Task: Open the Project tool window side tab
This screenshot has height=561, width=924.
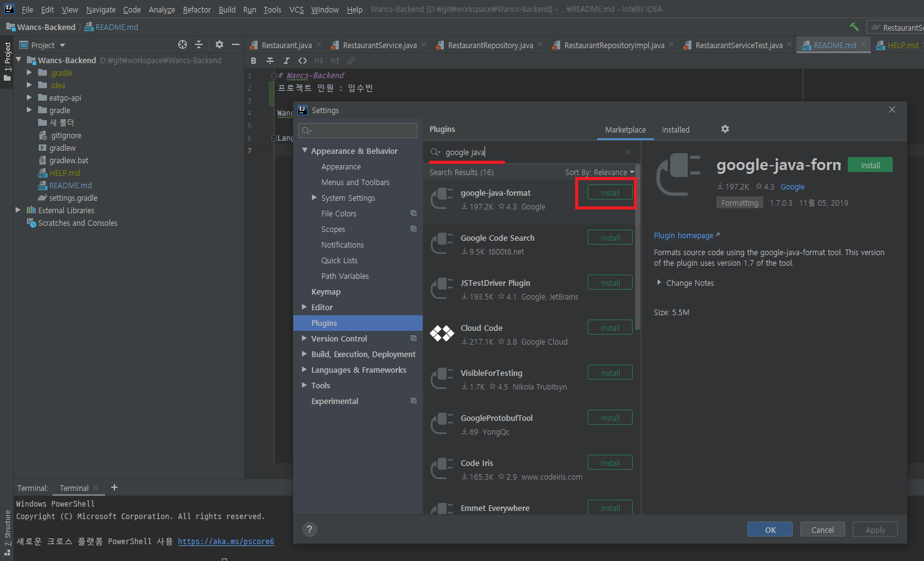Action: pos(7,61)
